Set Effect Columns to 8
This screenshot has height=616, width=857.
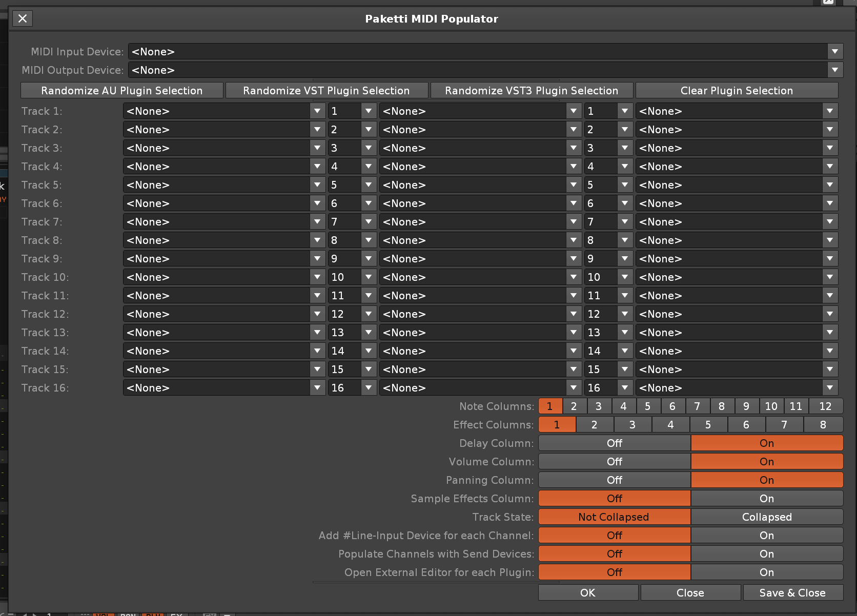823,425
